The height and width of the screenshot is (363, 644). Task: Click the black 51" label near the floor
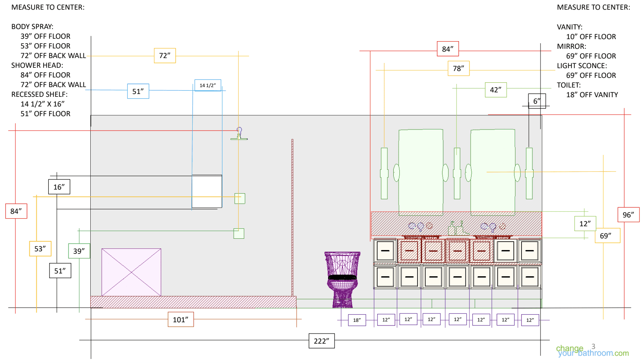click(x=60, y=271)
